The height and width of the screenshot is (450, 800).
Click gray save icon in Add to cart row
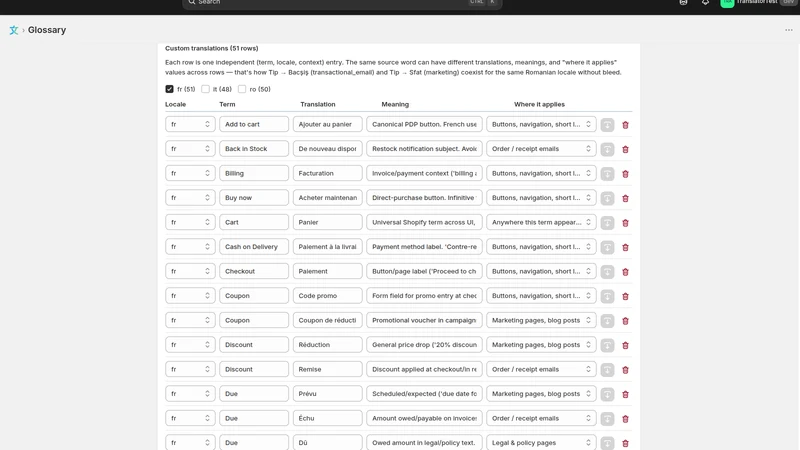607,125
